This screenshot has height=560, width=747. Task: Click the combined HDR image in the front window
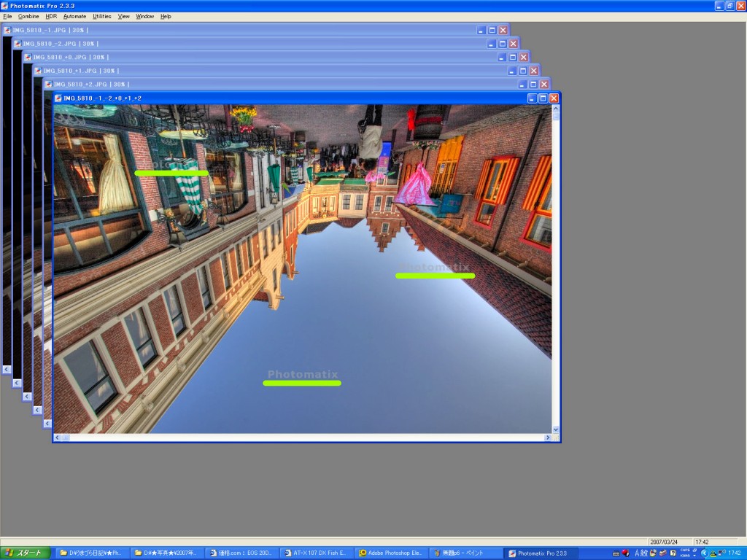point(303,268)
